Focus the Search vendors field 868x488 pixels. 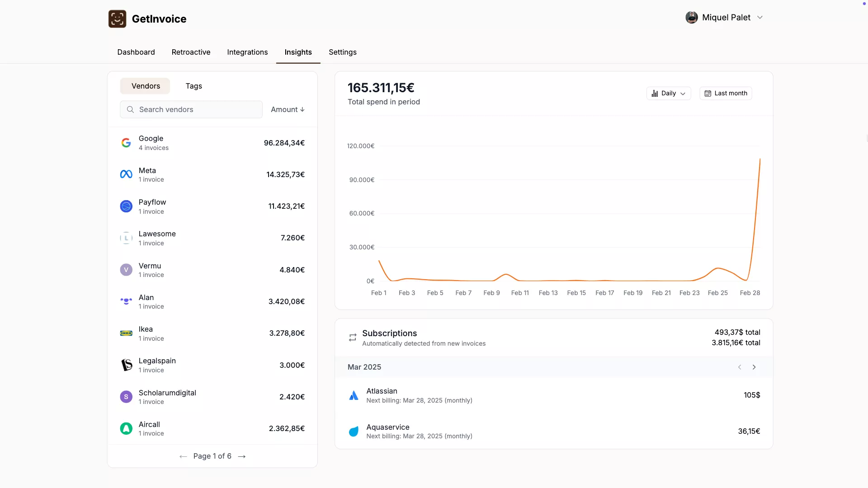191,109
